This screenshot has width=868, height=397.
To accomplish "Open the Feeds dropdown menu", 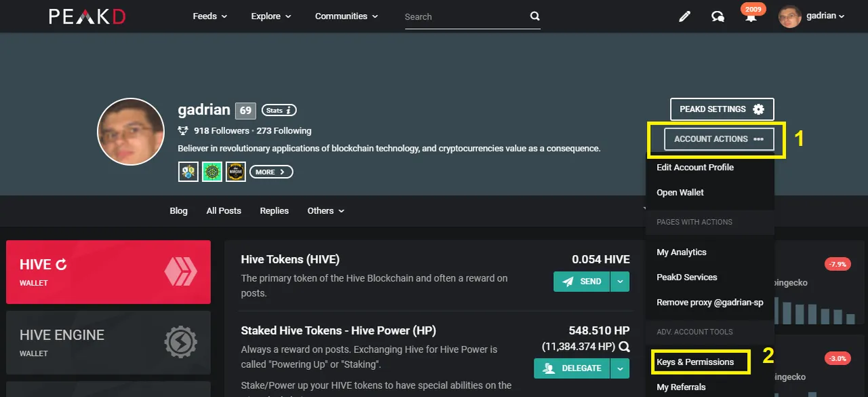I will click(x=210, y=16).
